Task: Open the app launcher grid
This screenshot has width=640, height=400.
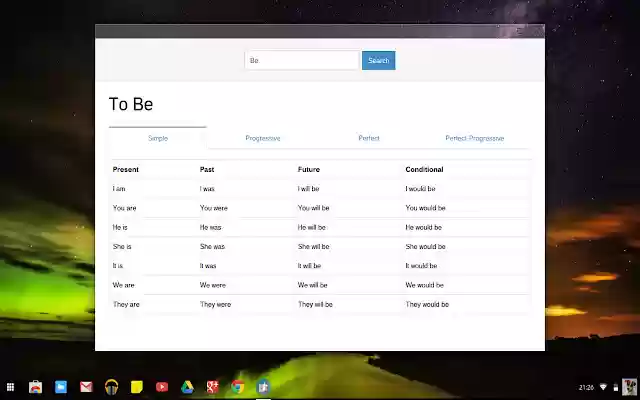Action: coord(11,387)
